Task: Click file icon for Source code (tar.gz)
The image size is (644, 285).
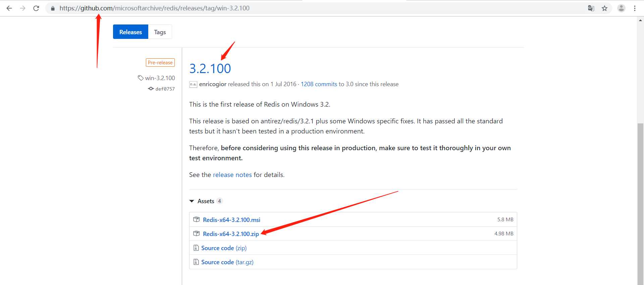Action: 196,262
